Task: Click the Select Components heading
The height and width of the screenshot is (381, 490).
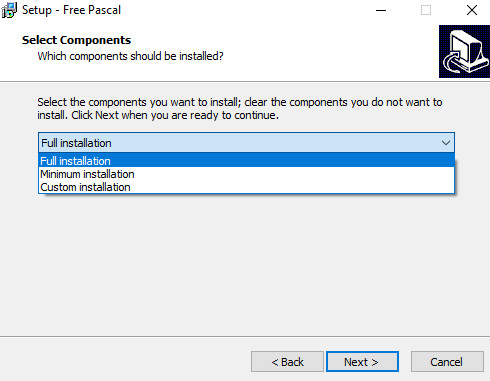Action: click(76, 40)
